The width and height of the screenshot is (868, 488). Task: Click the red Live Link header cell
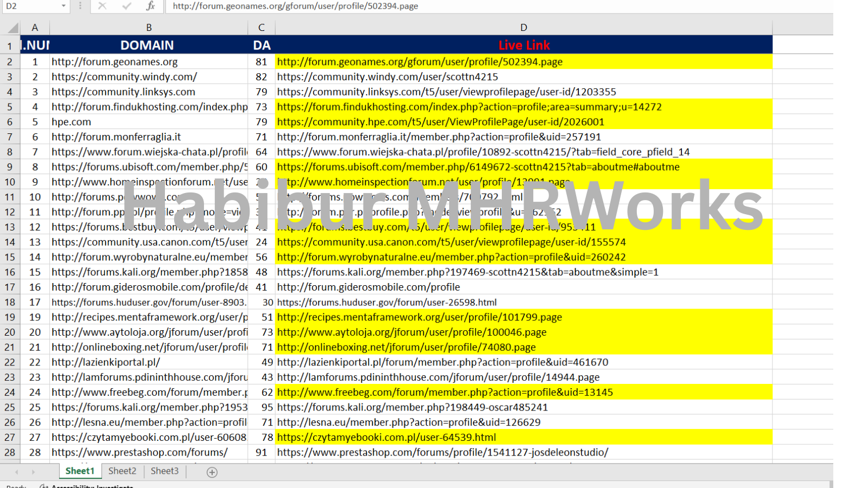[x=524, y=46]
